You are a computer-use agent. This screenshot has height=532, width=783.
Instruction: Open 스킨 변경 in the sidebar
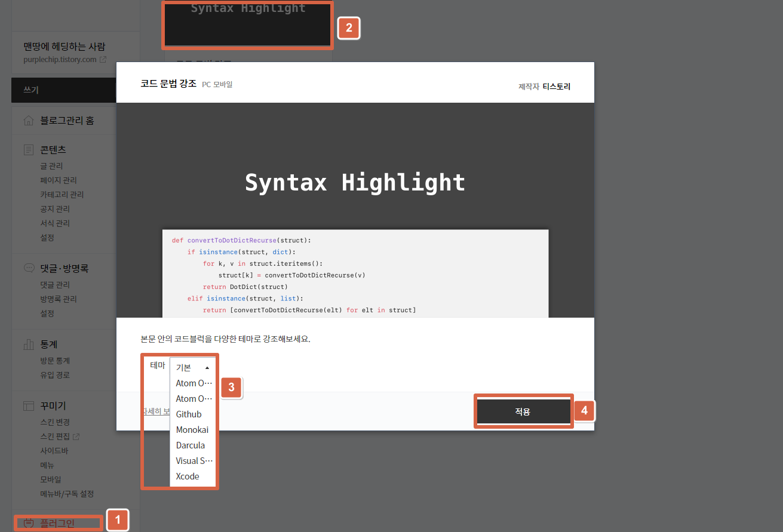(x=55, y=422)
